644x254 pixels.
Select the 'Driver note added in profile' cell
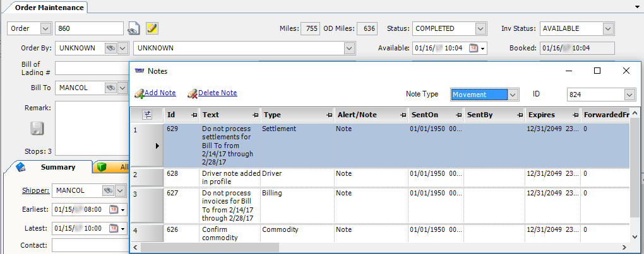pos(231,177)
